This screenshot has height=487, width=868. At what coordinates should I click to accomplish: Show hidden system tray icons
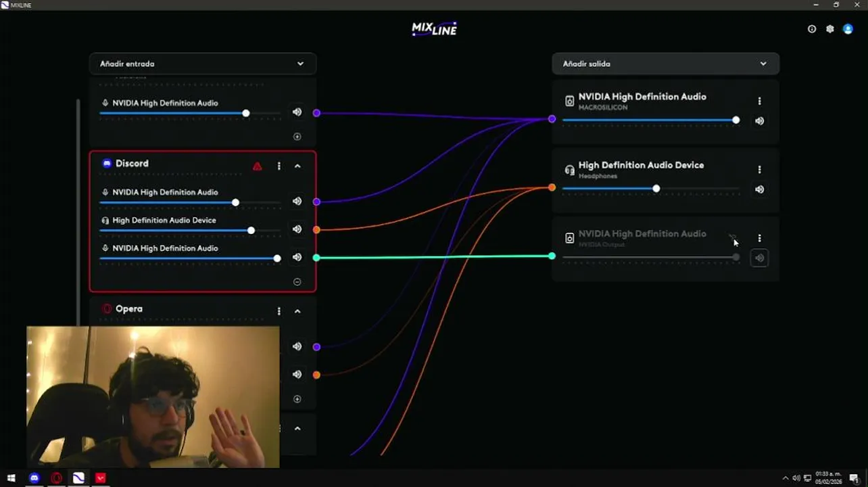(x=786, y=478)
